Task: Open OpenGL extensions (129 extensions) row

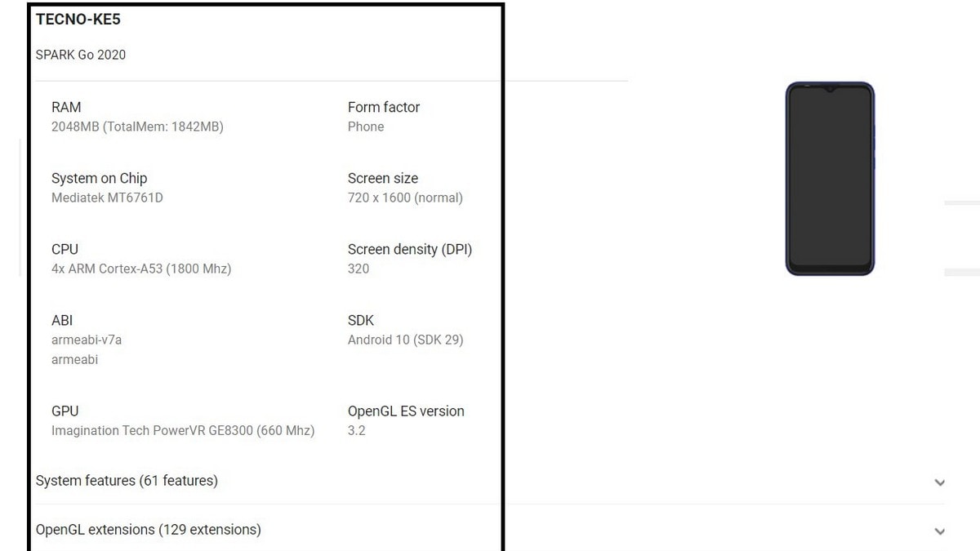Action: click(490, 530)
